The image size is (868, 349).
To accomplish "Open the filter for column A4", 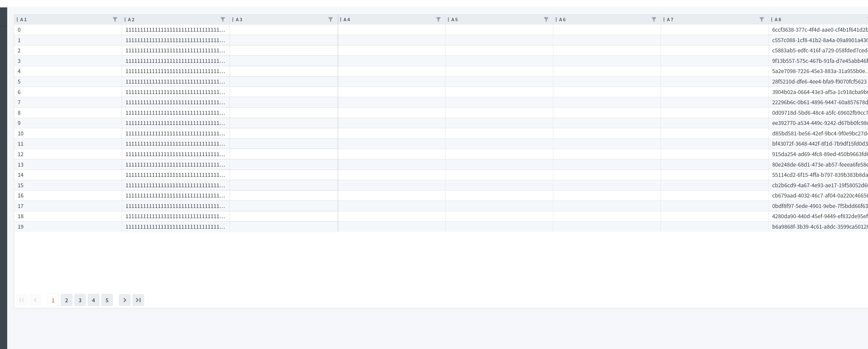I will click(438, 19).
